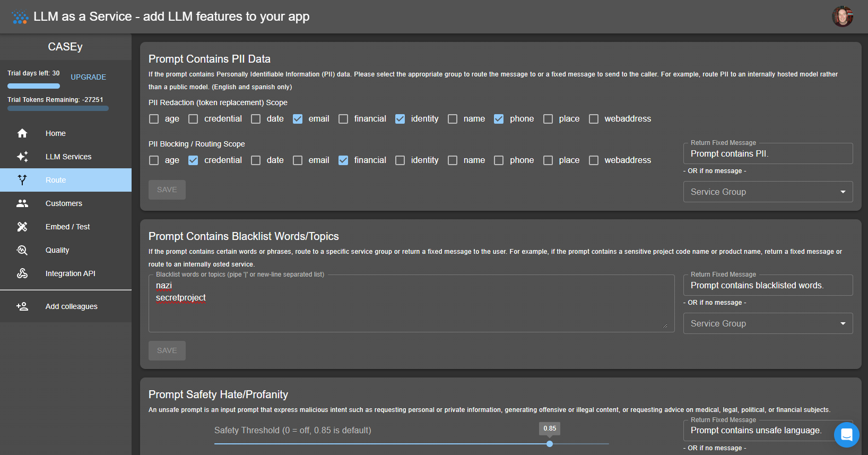Click the Trial days left progress bar
The height and width of the screenshot is (455, 868).
coord(34,86)
